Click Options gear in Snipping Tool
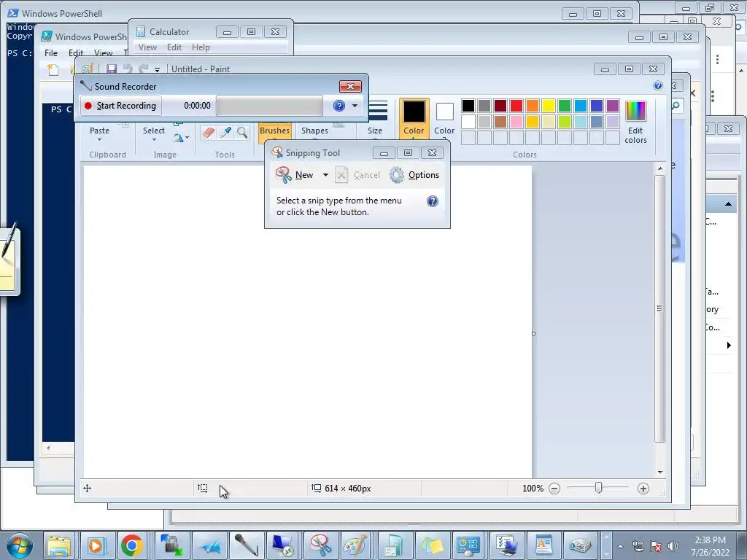 click(414, 175)
